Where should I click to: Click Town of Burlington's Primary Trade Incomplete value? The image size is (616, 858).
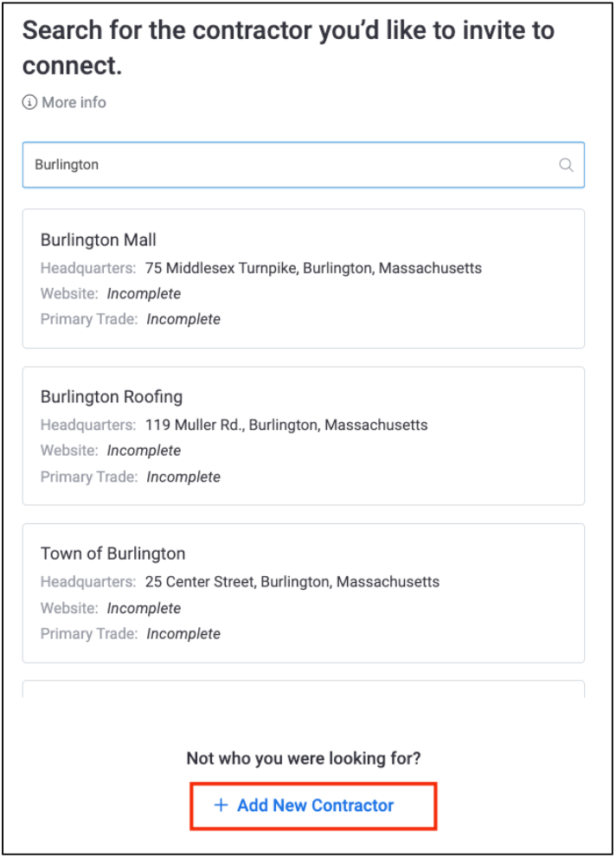(x=183, y=634)
